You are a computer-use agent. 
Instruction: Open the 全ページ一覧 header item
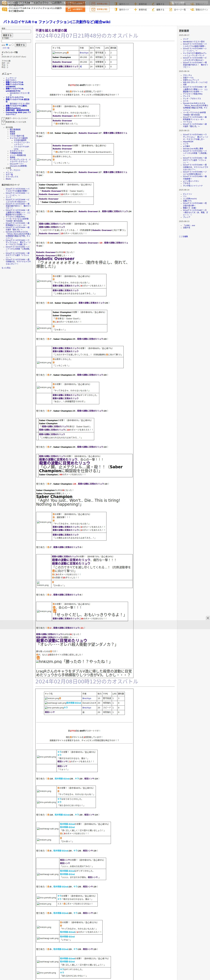[x=178, y=9]
